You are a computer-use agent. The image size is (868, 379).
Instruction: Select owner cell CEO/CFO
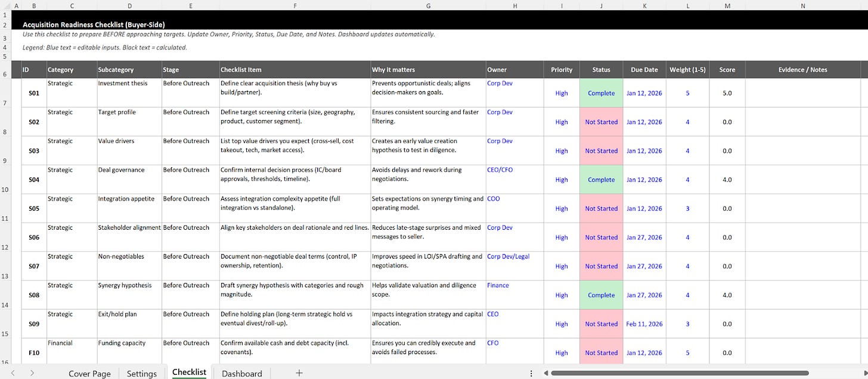point(514,180)
